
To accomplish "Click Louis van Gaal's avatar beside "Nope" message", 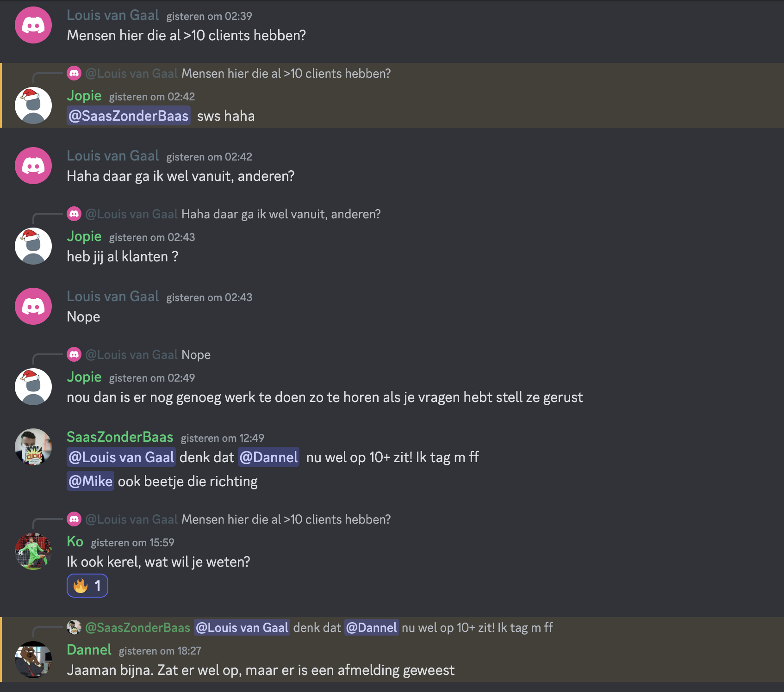I will (x=33, y=306).
